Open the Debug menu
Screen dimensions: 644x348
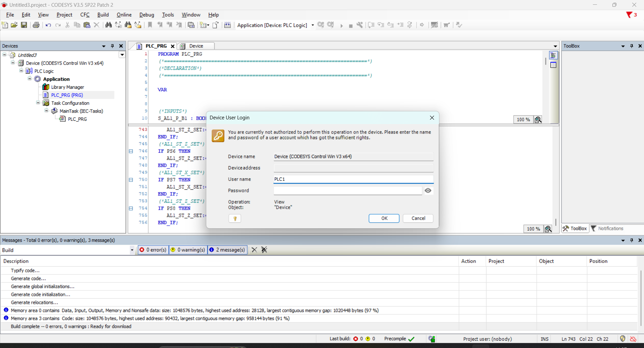coord(146,15)
